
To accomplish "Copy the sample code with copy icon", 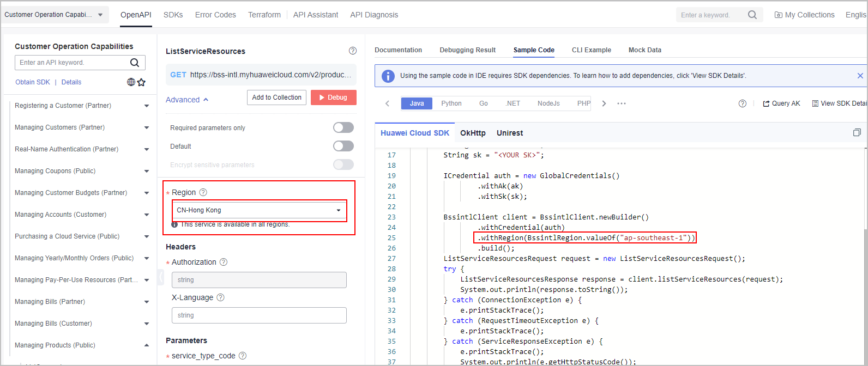I will click(857, 133).
